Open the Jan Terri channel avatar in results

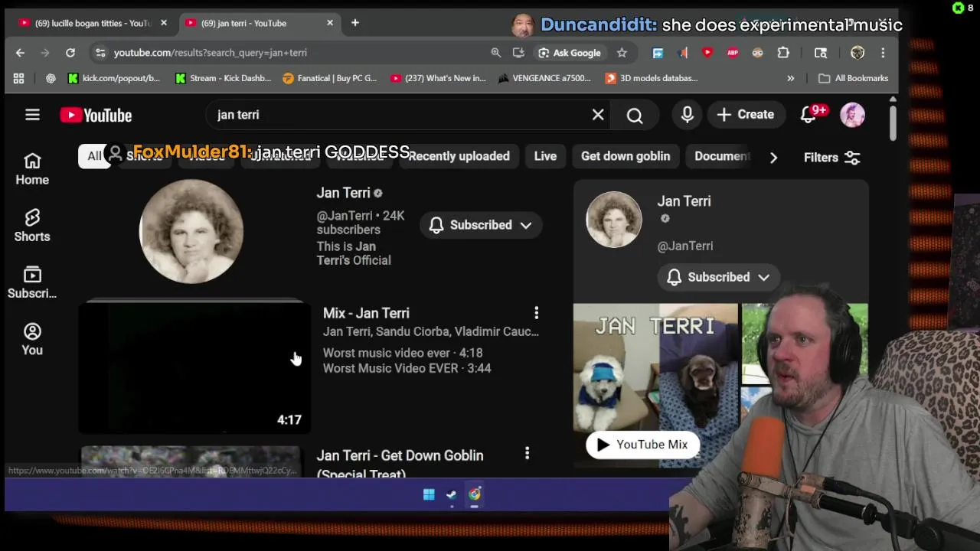191,231
